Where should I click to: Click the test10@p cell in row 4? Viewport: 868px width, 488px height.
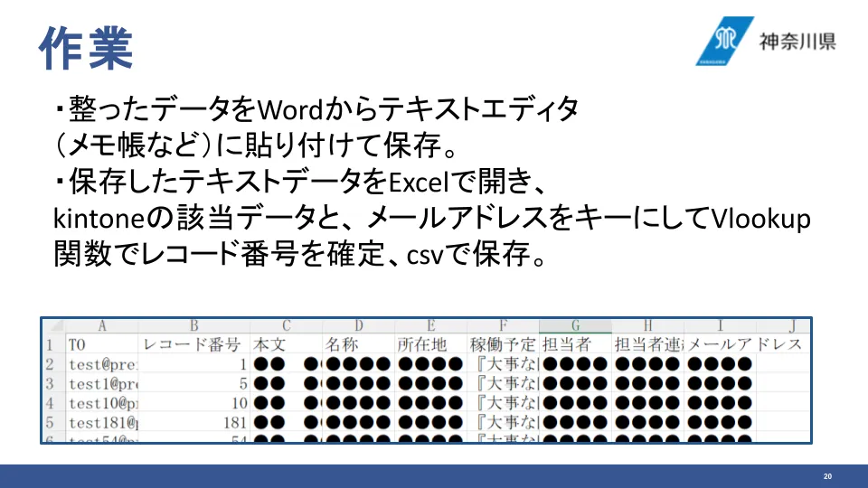point(101,403)
